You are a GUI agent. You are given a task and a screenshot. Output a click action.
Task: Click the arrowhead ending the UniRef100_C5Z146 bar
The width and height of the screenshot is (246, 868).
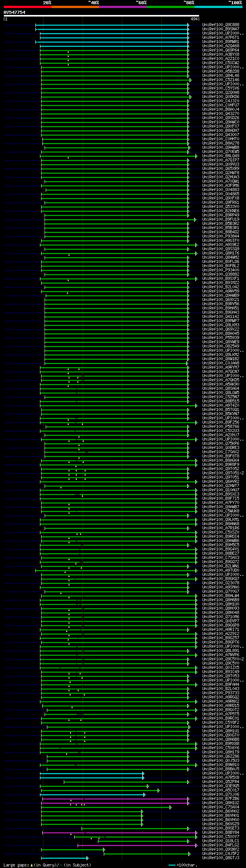point(190,80)
